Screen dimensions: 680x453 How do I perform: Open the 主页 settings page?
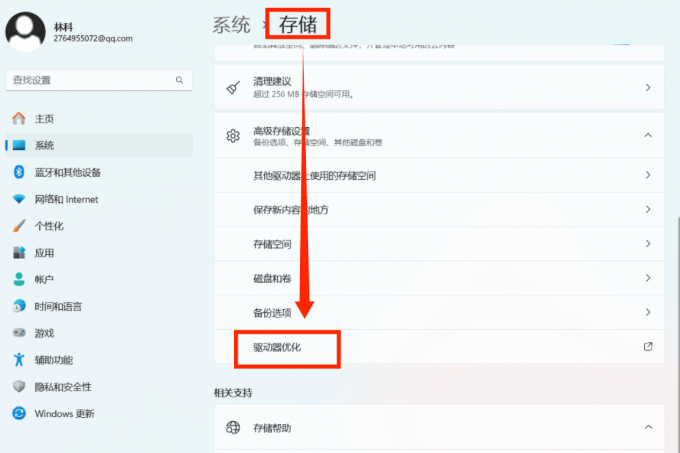(x=99, y=118)
